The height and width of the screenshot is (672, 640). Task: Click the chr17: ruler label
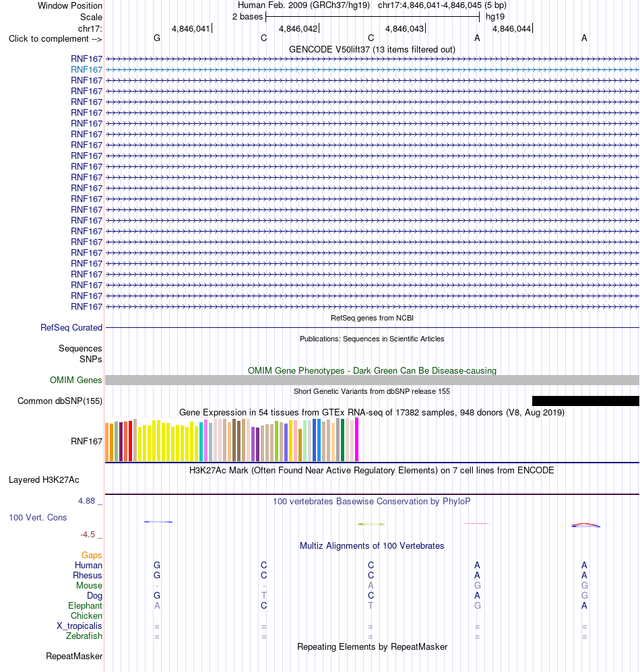click(90, 28)
